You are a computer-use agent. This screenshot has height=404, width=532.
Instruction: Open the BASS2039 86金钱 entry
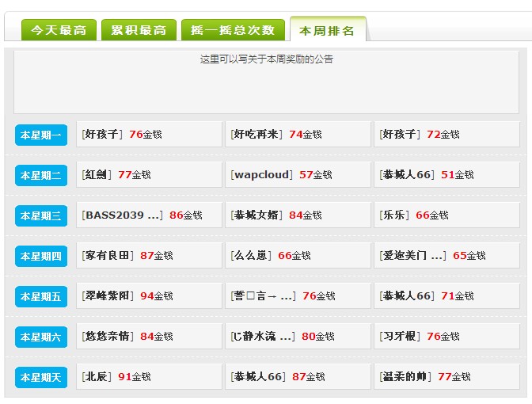tap(149, 215)
